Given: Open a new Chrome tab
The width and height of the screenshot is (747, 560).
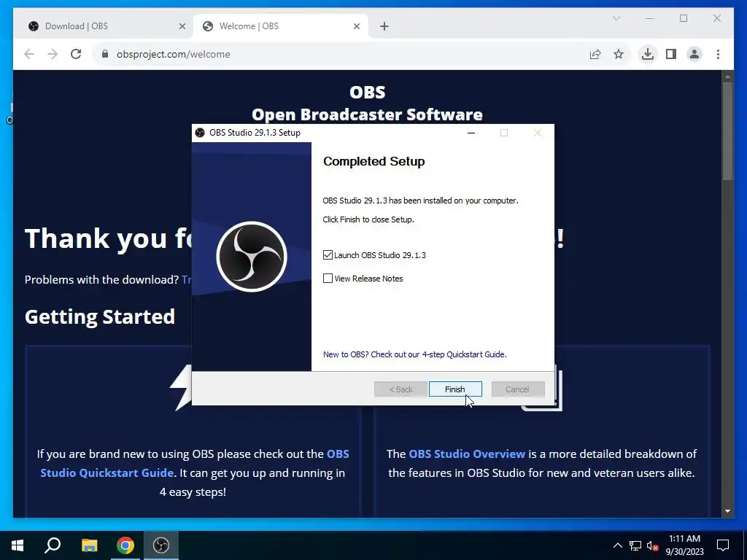Looking at the screenshot, I should [384, 26].
